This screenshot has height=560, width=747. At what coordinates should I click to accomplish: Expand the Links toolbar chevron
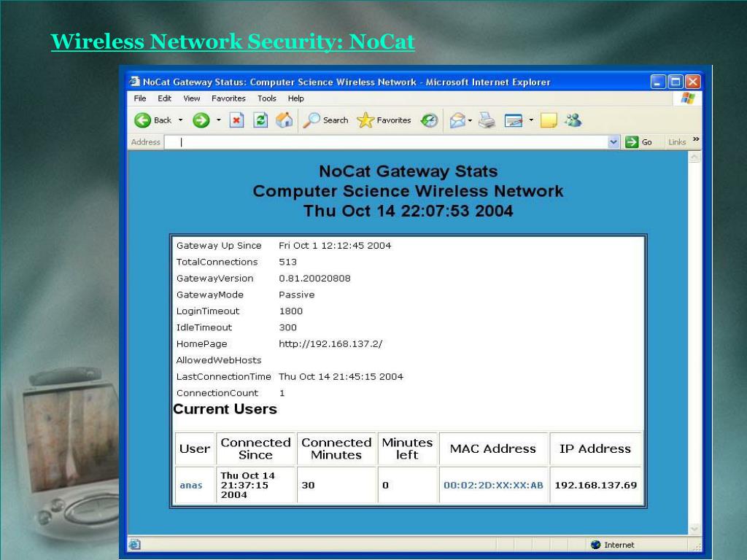pos(696,139)
